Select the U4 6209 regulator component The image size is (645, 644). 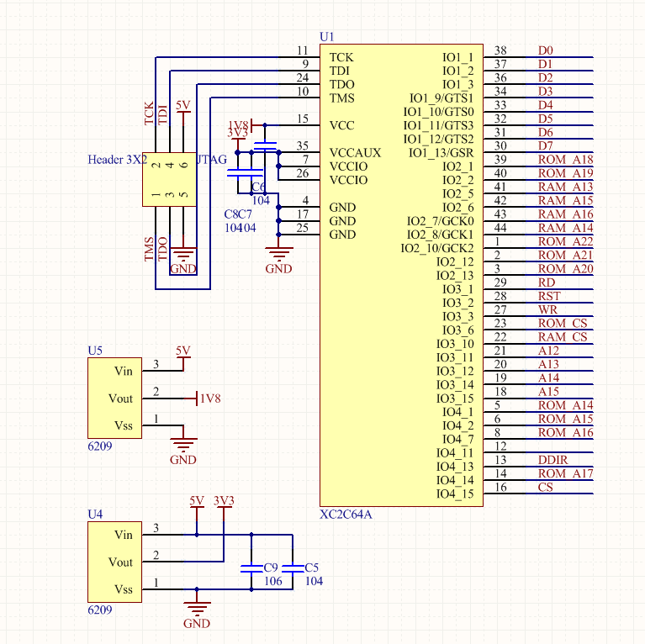pos(115,562)
